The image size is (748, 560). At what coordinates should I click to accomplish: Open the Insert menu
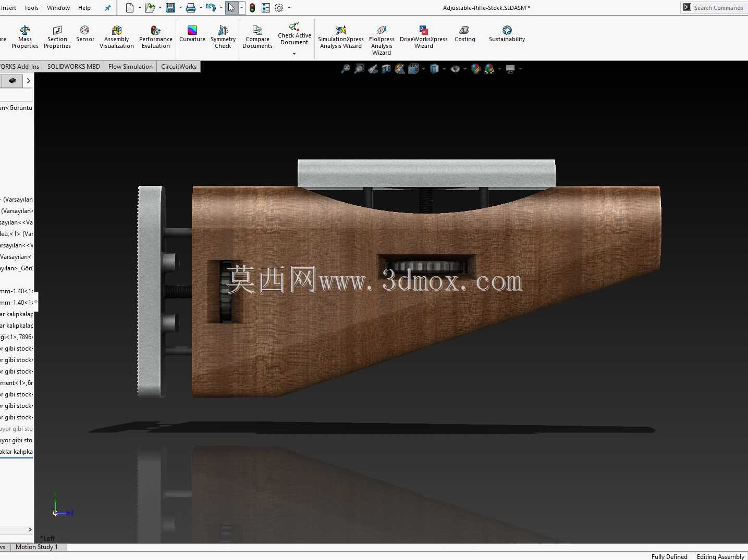8,8
